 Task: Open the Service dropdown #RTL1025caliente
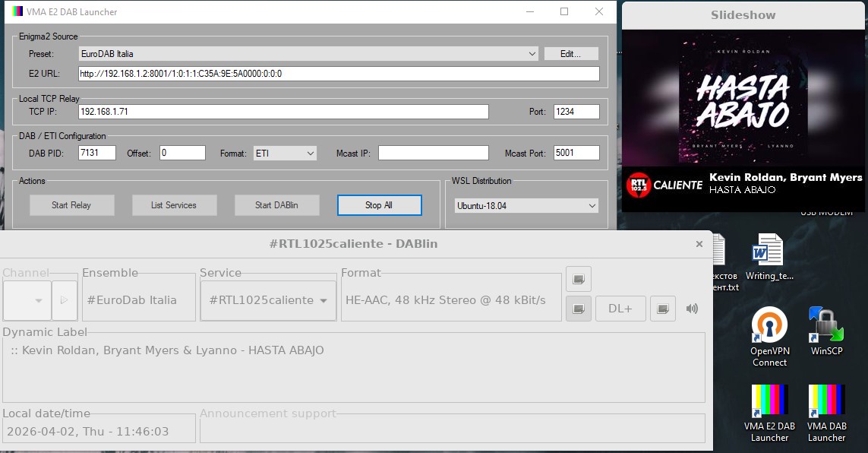tap(268, 300)
